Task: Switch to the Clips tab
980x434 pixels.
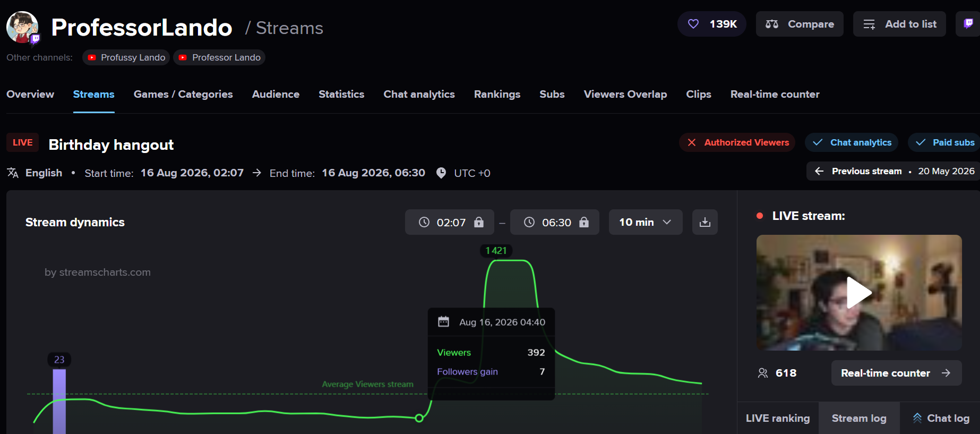Action: tap(699, 94)
